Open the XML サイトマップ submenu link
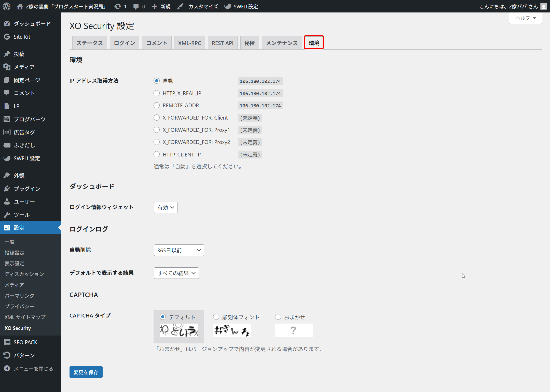Viewport: 550px width, 392px height. [x=25, y=317]
